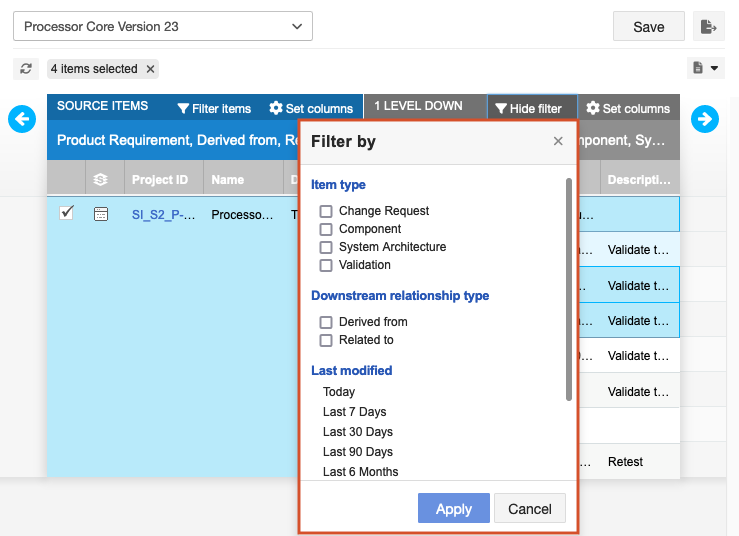Click the refresh icon at top left
Screen dimensions: 739x536
pos(26,69)
